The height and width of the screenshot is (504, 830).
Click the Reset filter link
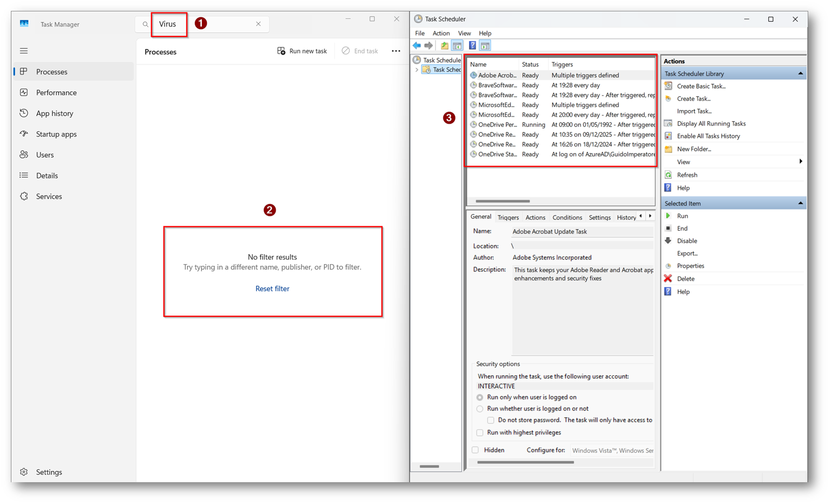coord(273,289)
